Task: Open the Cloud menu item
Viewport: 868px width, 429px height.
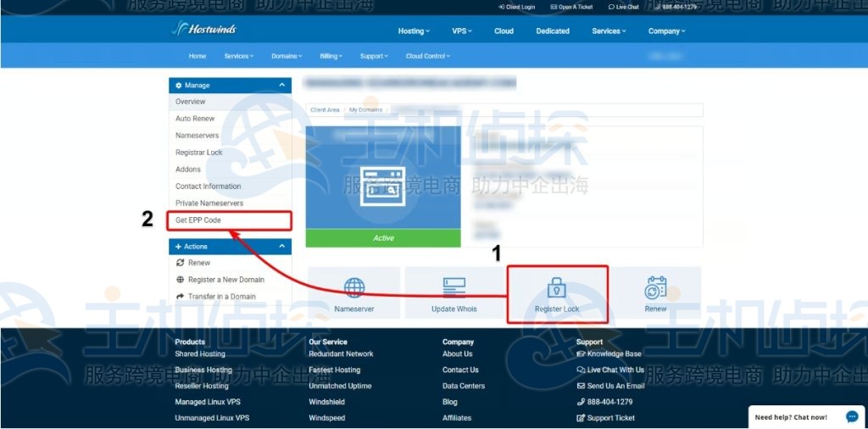Action: pyautogui.click(x=504, y=31)
